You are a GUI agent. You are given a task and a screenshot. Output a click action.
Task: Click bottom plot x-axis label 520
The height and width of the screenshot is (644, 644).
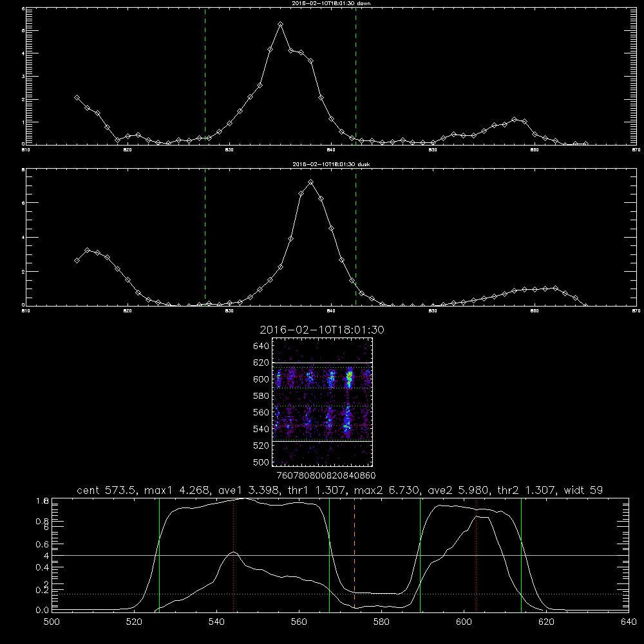[x=134, y=622]
